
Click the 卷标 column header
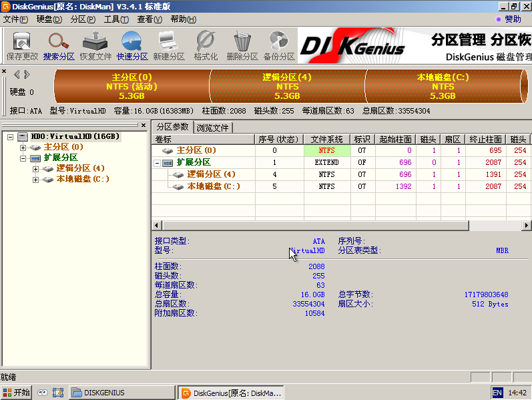pyautogui.click(x=204, y=140)
